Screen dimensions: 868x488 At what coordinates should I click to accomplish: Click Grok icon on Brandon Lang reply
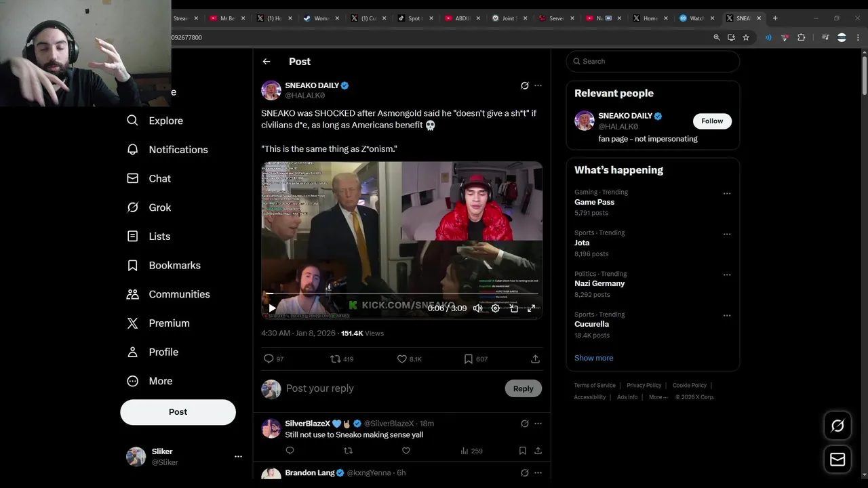(524, 473)
